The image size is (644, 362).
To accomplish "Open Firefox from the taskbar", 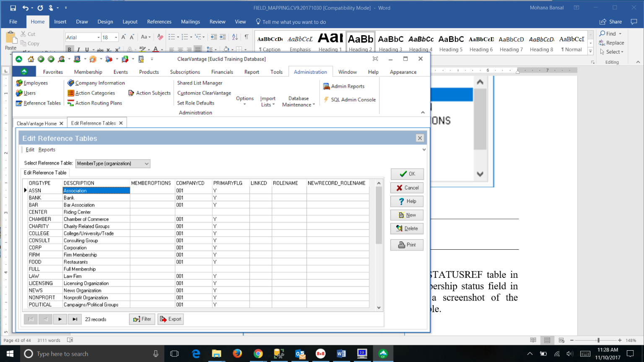I will pos(237,354).
